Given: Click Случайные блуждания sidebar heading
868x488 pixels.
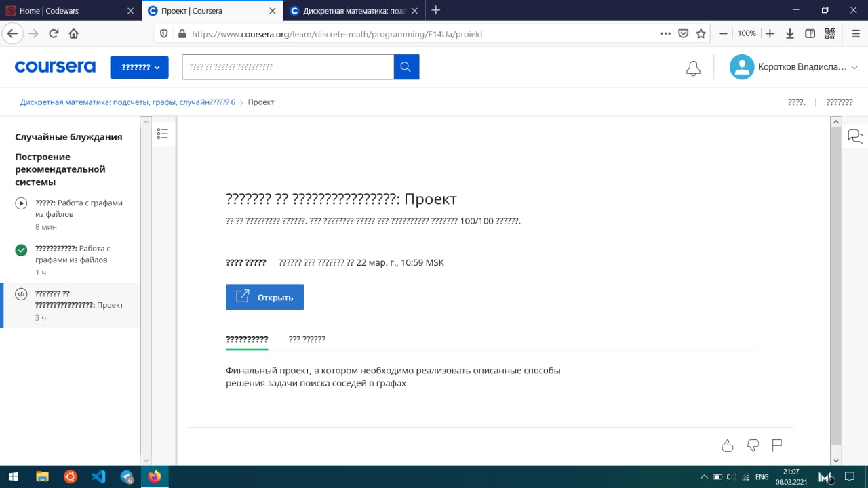Looking at the screenshot, I should [x=69, y=137].
